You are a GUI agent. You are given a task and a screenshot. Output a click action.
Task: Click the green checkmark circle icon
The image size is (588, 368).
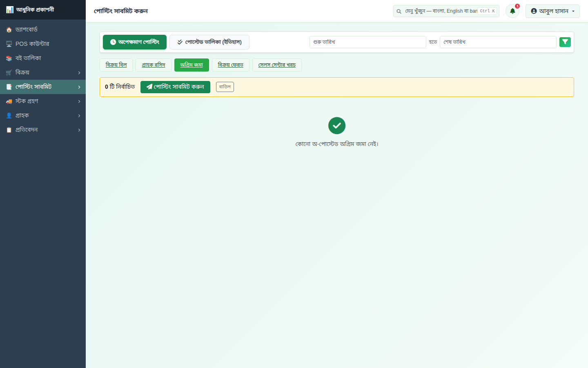[337, 126]
